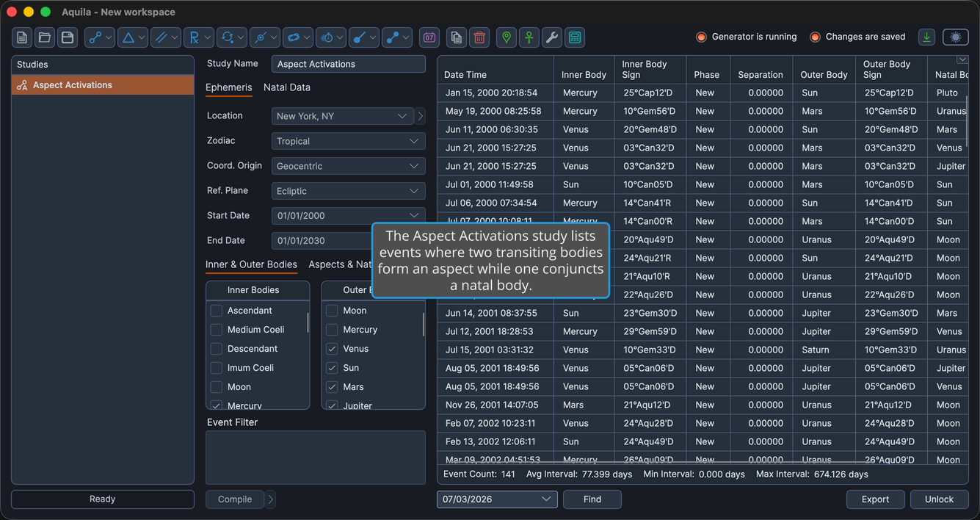Open the teal calculator icon

tap(575, 37)
